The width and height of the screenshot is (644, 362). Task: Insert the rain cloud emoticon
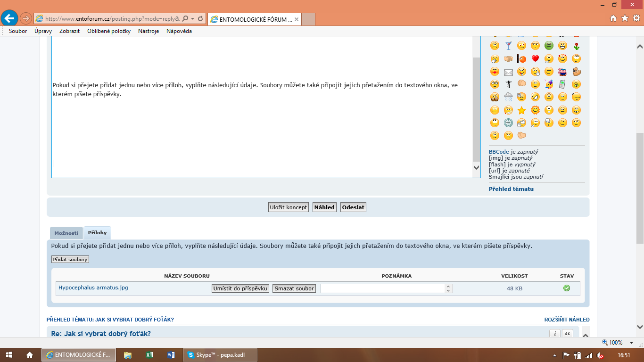(x=508, y=97)
